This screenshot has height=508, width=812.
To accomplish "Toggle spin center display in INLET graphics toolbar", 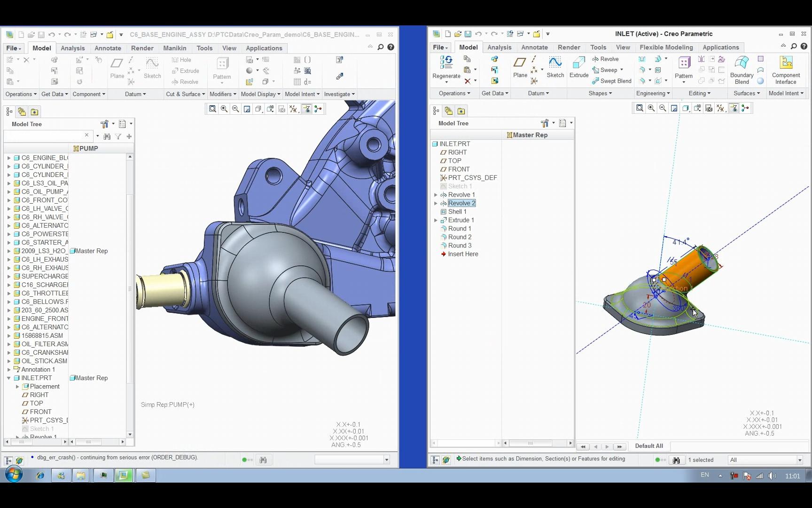I will tap(745, 108).
